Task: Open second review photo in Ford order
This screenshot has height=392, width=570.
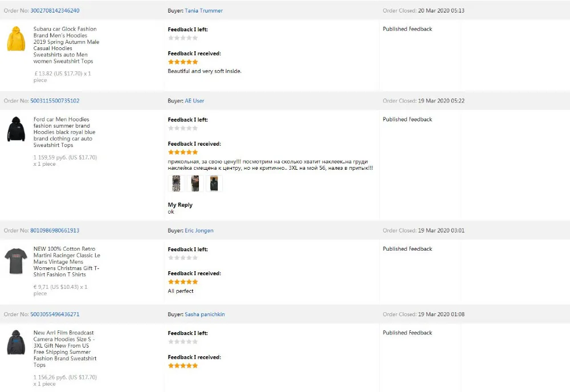Action: point(196,183)
